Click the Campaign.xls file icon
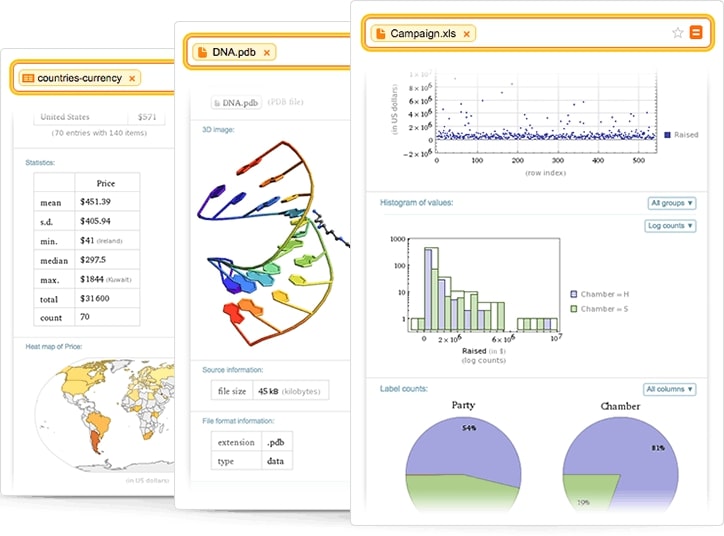 (380, 34)
